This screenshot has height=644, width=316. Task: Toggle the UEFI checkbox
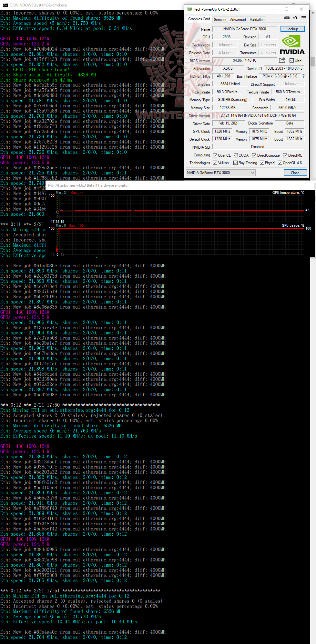pos(291,61)
